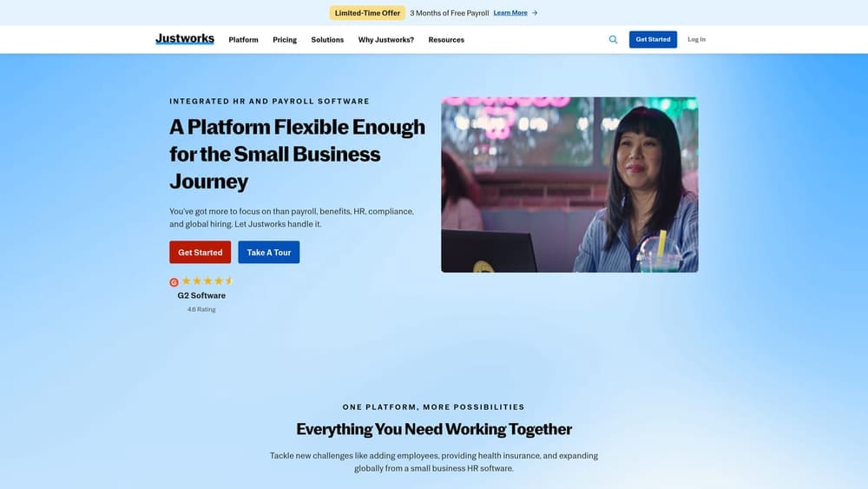Image resolution: width=868 pixels, height=489 pixels.
Task: Open the Platform menu
Action: pos(244,40)
